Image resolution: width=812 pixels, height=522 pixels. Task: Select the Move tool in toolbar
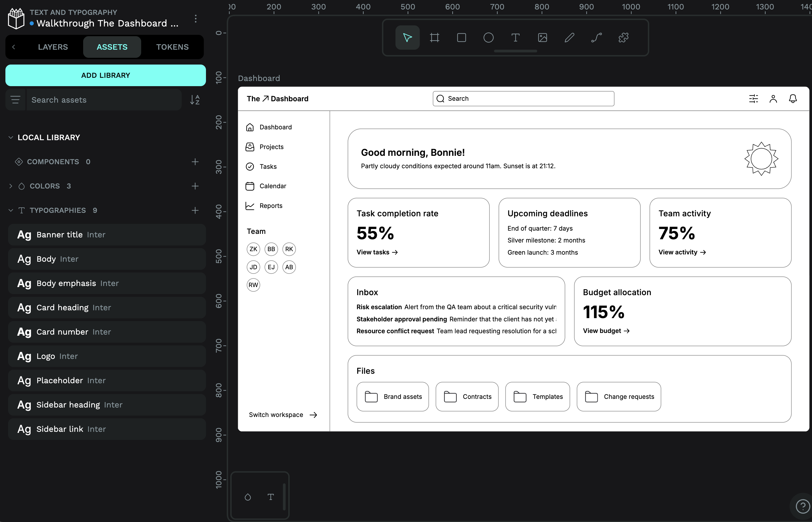[x=407, y=38]
